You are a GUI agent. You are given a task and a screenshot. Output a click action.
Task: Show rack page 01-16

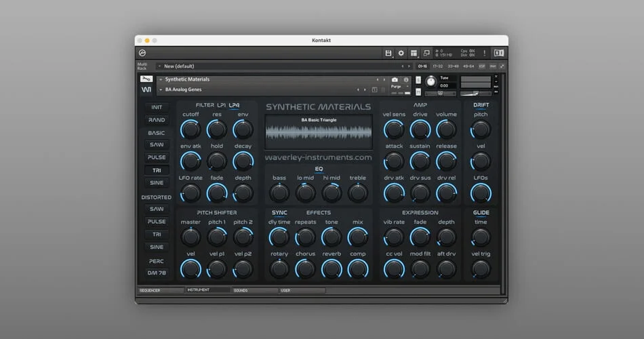(422, 66)
